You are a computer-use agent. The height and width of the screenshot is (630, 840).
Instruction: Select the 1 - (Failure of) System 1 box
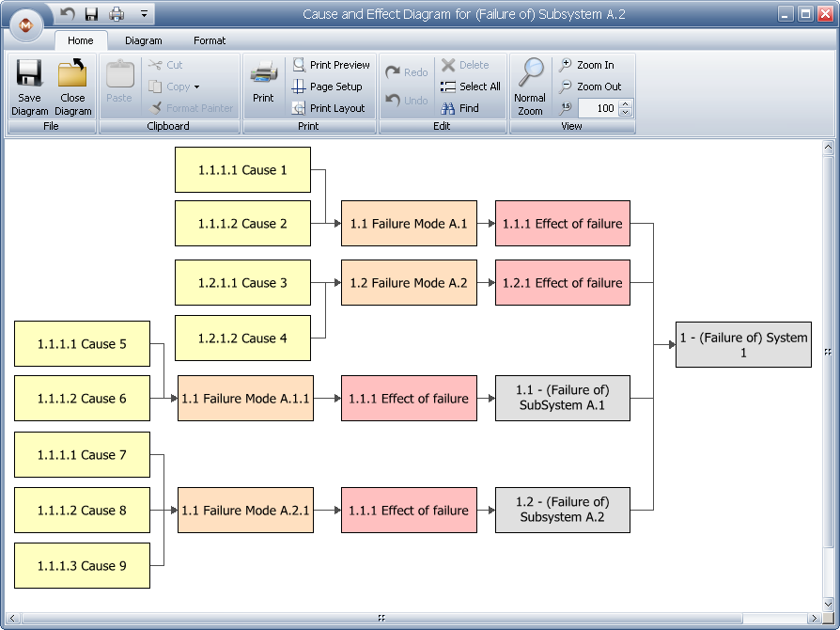click(743, 344)
